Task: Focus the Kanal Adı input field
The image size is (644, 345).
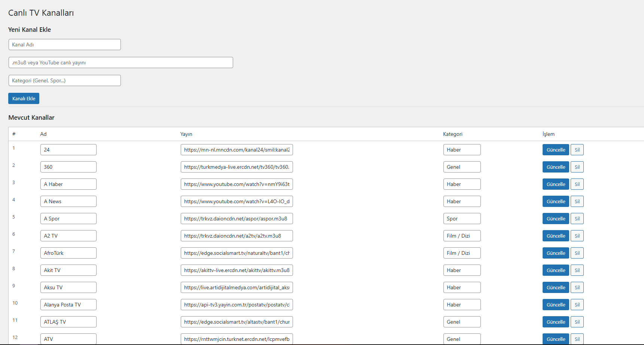Action: [64, 45]
